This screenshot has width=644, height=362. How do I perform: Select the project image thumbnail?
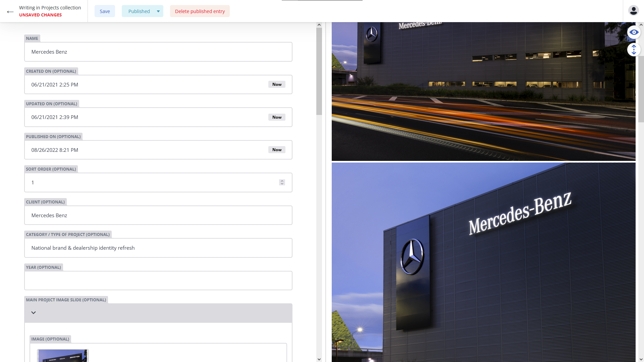click(63, 356)
